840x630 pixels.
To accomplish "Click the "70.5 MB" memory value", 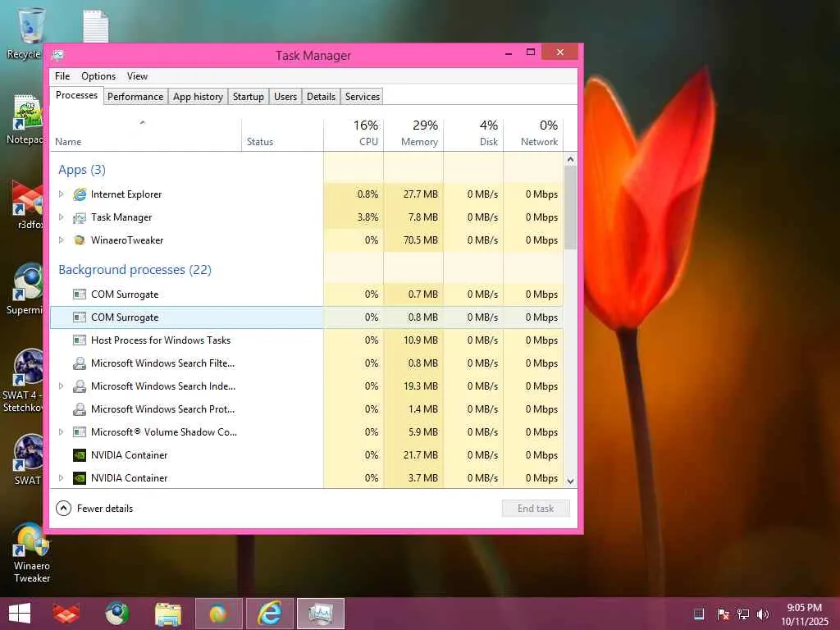I will (421, 240).
